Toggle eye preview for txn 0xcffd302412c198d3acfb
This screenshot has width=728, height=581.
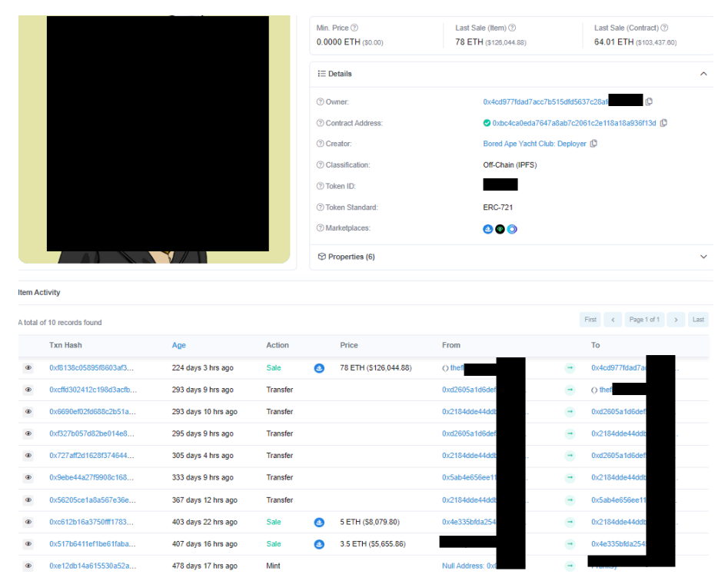point(28,390)
